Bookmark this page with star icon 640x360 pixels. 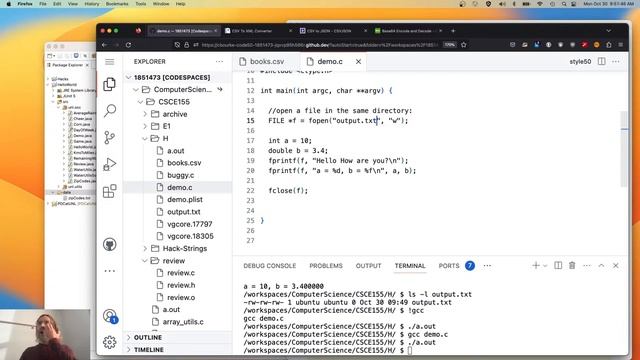click(x=464, y=45)
